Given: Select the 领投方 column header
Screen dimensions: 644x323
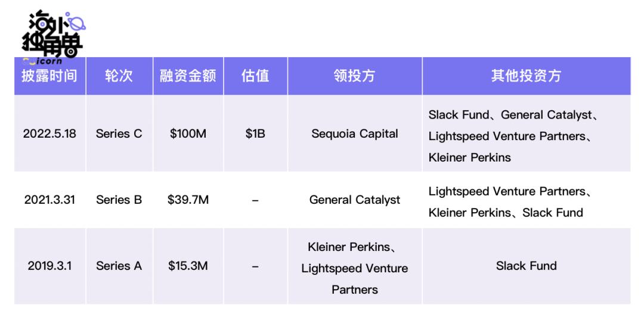Looking at the screenshot, I should (355, 76).
